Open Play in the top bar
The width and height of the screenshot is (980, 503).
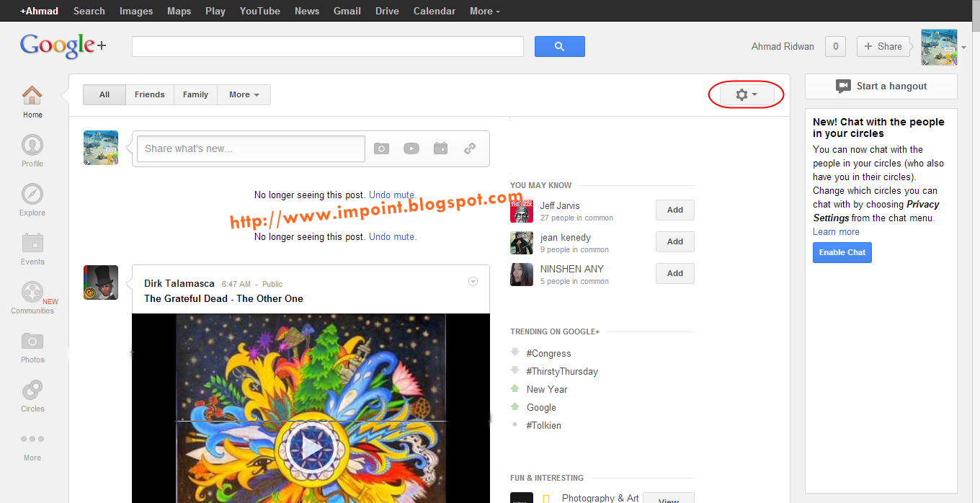(x=215, y=11)
